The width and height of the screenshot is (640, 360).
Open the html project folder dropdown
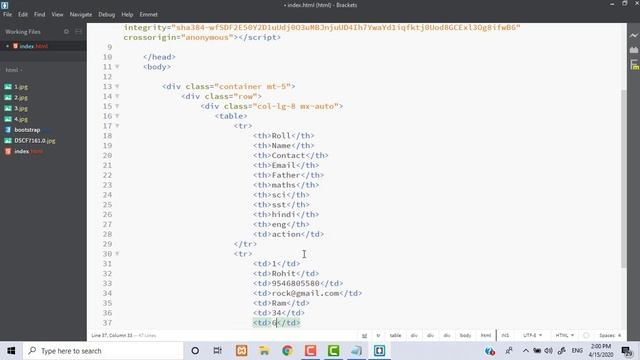point(14,70)
